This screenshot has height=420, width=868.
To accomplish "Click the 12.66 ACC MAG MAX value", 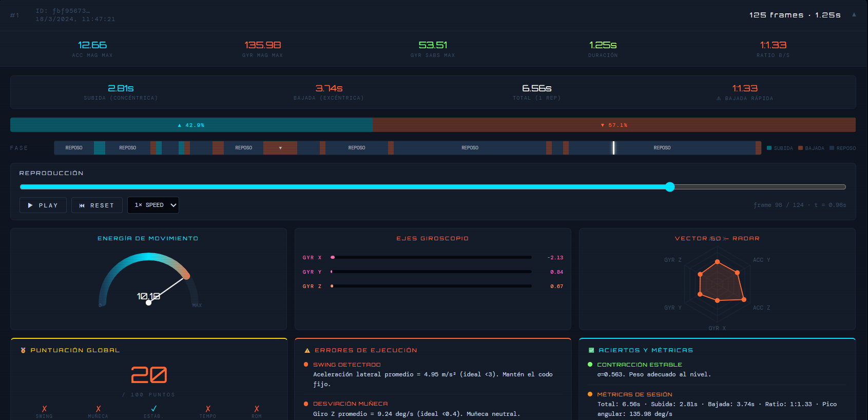I will coord(92,45).
